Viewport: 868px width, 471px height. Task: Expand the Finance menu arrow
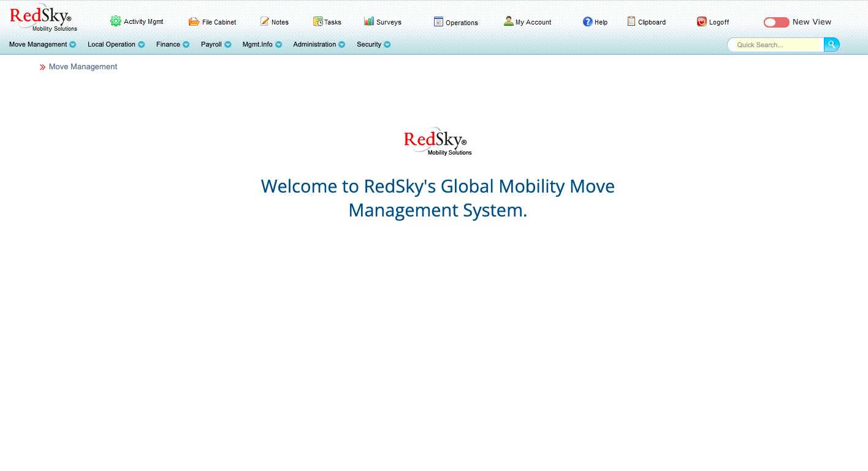186,45
